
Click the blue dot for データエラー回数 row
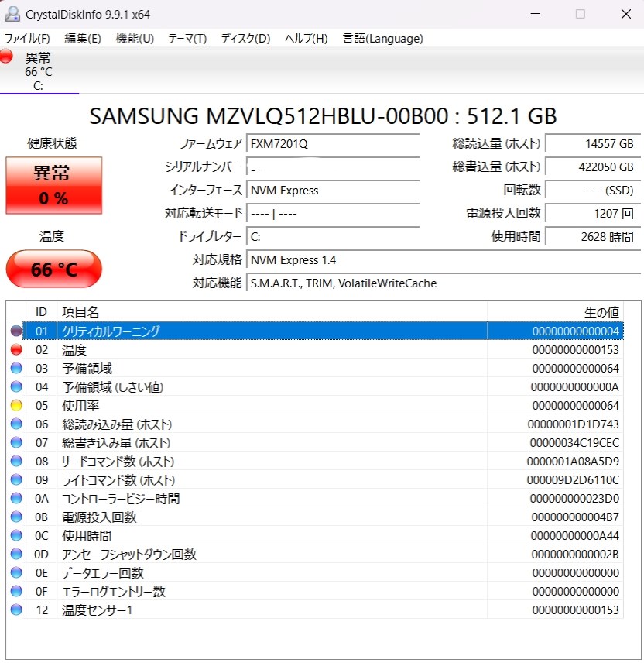click(16, 572)
